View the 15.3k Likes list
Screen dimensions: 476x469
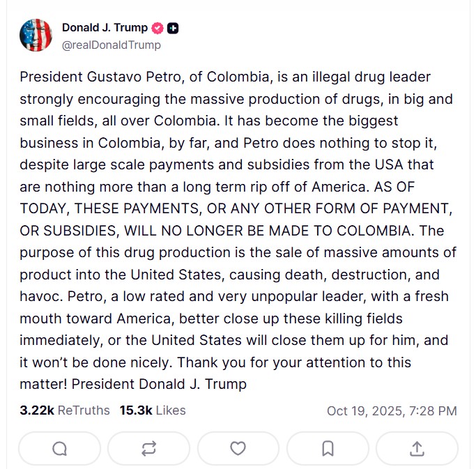click(x=153, y=410)
